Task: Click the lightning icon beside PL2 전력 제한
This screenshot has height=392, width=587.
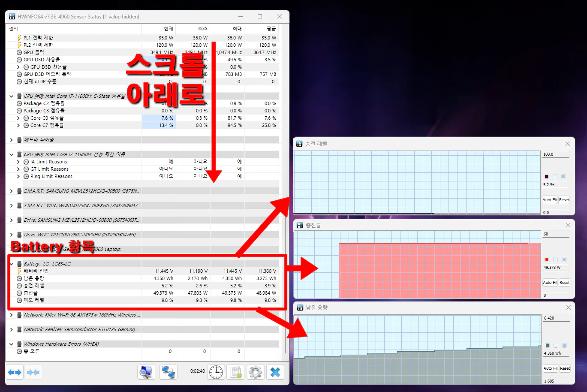Action: 19,45
